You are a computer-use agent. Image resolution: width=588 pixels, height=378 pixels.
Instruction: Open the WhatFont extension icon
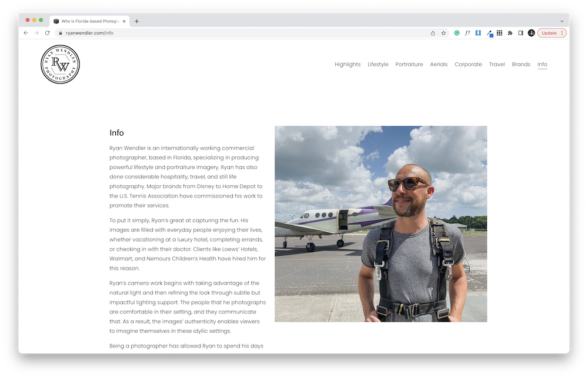tap(467, 33)
